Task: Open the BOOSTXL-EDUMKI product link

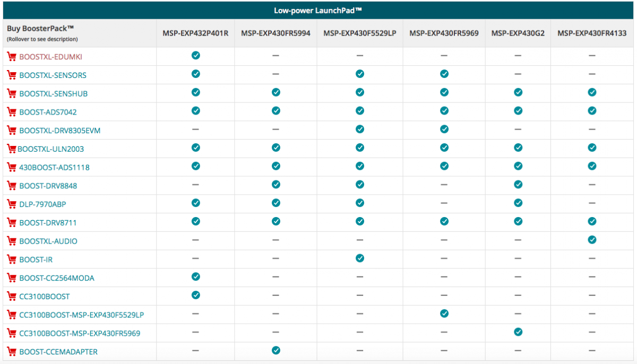Action: coord(50,57)
